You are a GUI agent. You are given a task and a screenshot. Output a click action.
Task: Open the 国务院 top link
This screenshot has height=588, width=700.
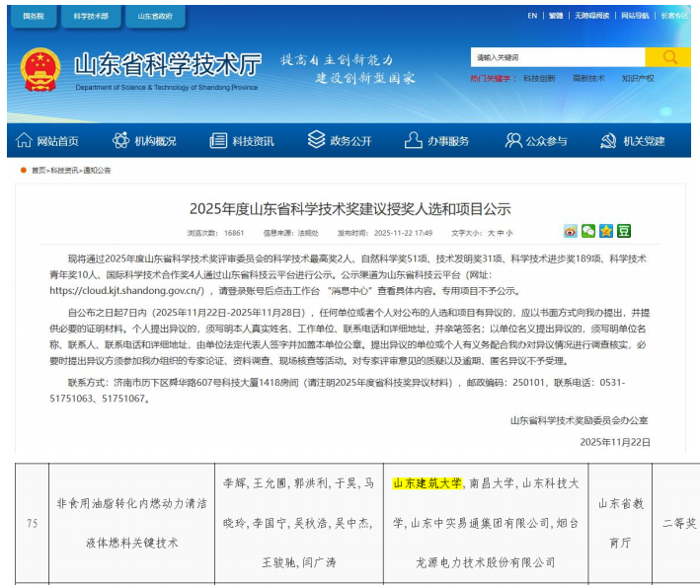pos(33,16)
